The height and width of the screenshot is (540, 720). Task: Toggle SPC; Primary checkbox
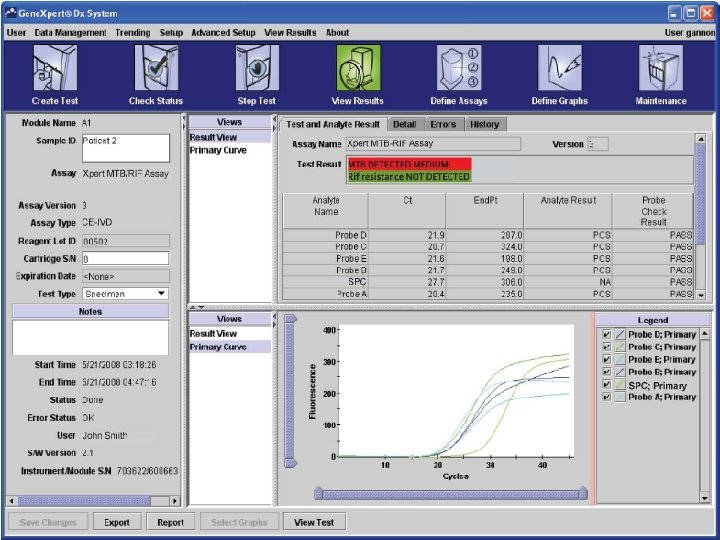coord(607,385)
